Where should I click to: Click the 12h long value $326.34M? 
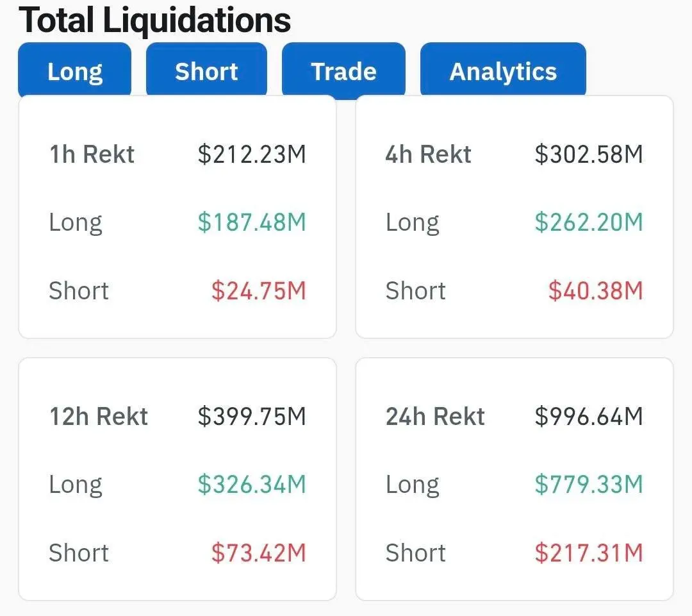coord(252,485)
